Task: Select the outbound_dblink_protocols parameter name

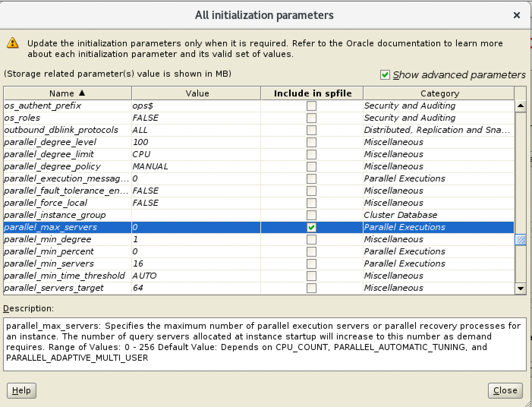Action: click(68, 130)
